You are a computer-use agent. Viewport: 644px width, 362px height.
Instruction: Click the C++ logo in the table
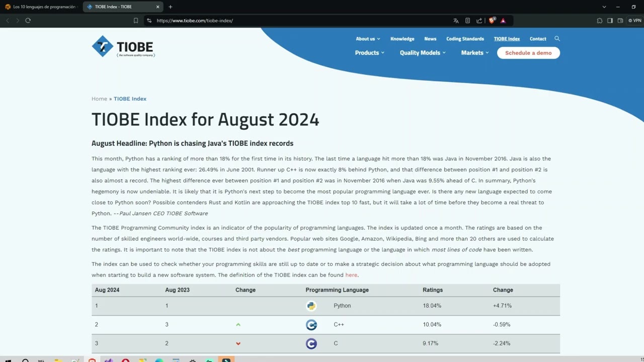pos(311,325)
